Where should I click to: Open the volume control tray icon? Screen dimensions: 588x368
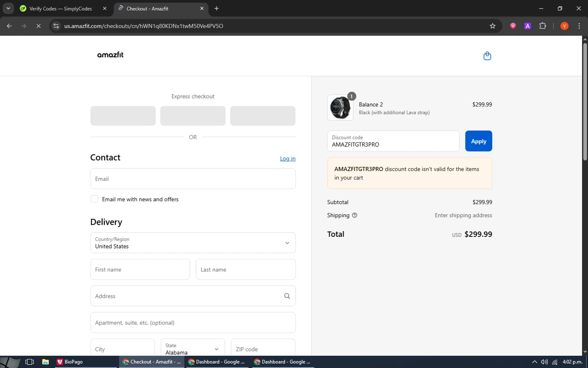tap(544, 362)
